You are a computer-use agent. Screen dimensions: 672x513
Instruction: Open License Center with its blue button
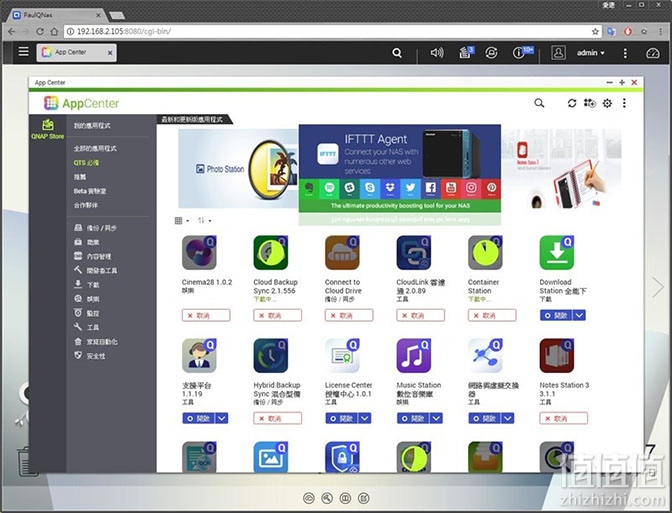[x=342, y=418]
